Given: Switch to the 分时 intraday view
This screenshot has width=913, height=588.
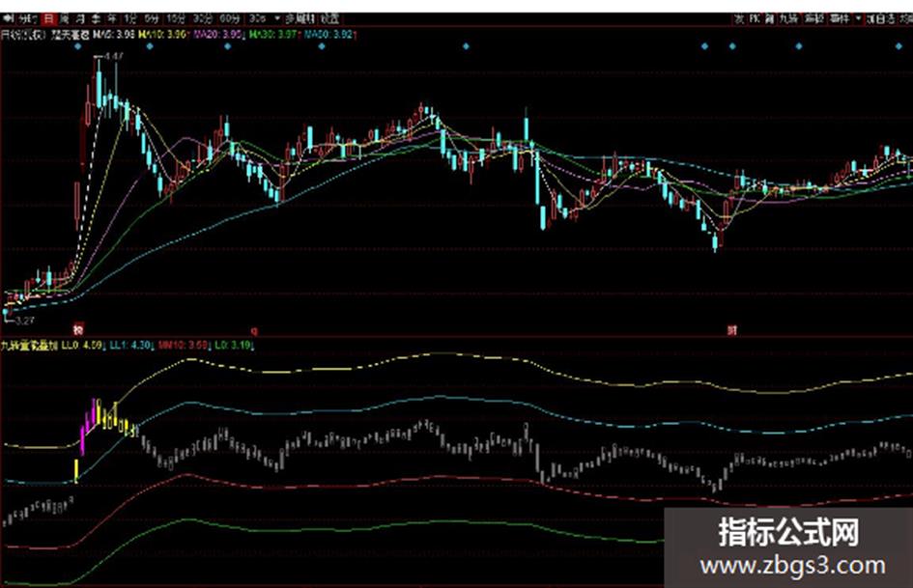Looking at the screenshot, I should click(x=29, y=18).
